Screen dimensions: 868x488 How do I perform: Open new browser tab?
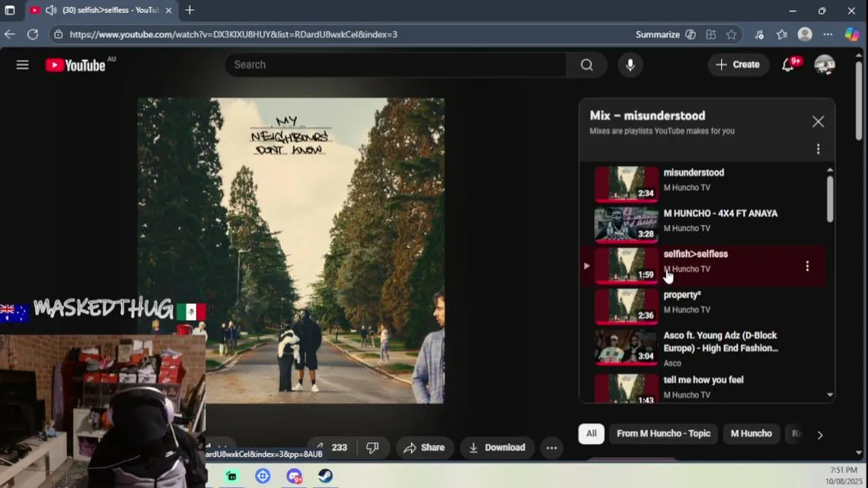tap(190, 10)
